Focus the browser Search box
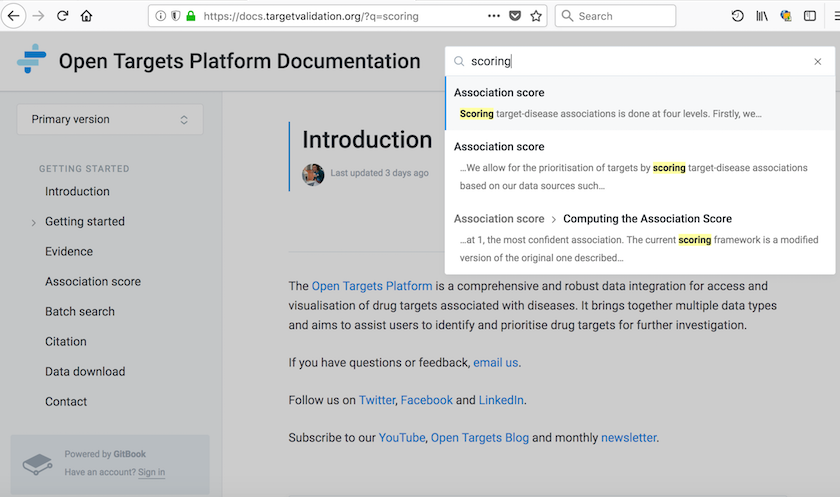Viewport: 840px width, 497px height. click(615, 16)
